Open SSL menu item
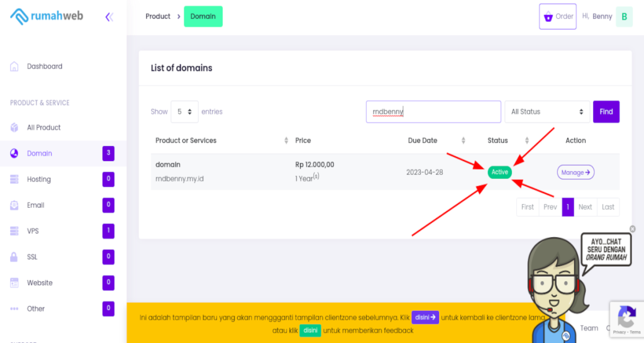The width and height of the screenshot is (644, 343). 32,257
